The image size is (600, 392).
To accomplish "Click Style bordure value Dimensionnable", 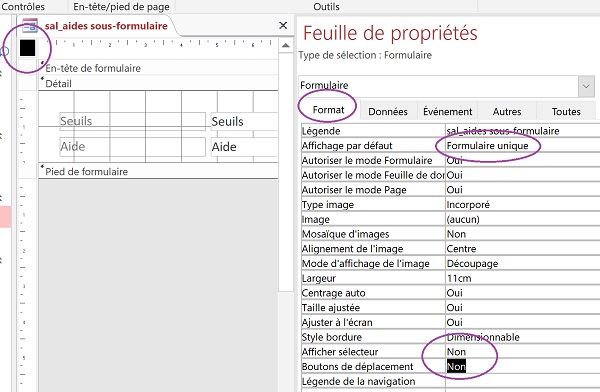I will pos(523,337).
